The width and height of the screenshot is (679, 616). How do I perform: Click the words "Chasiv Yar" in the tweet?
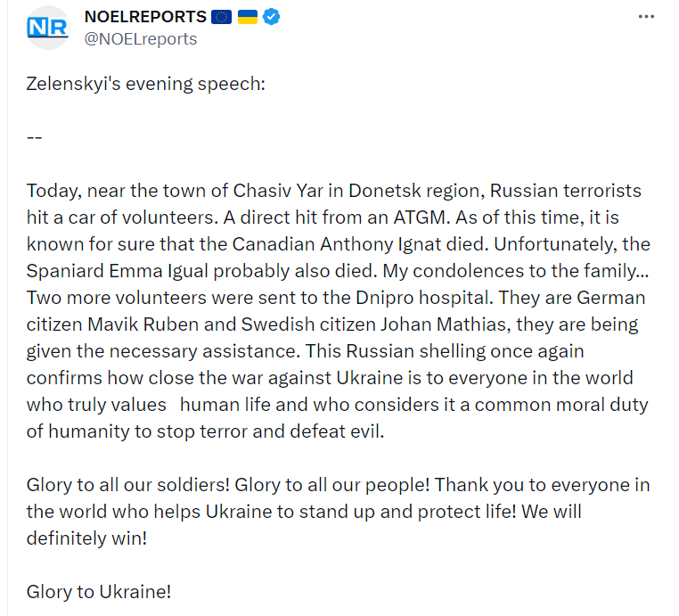pyautogui.click(x=278, y=191)
